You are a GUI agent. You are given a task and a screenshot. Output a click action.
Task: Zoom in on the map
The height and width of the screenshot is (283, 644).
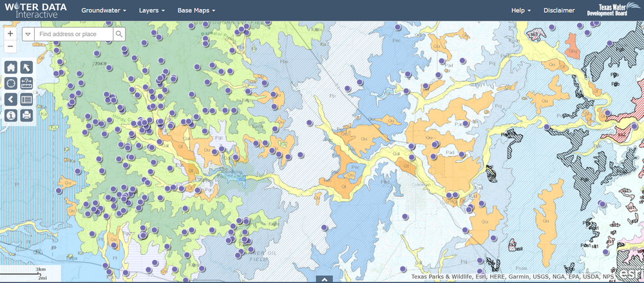coord(10,33)
